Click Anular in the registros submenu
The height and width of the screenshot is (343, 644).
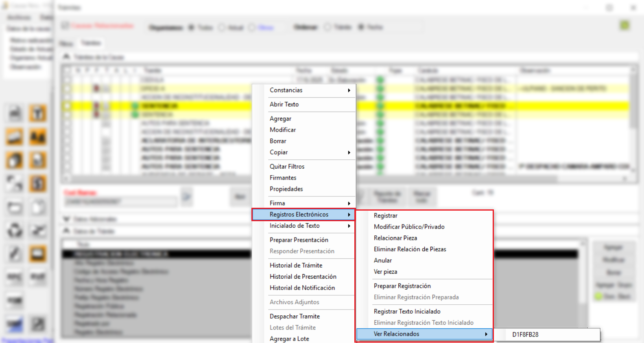coord(383,260)
